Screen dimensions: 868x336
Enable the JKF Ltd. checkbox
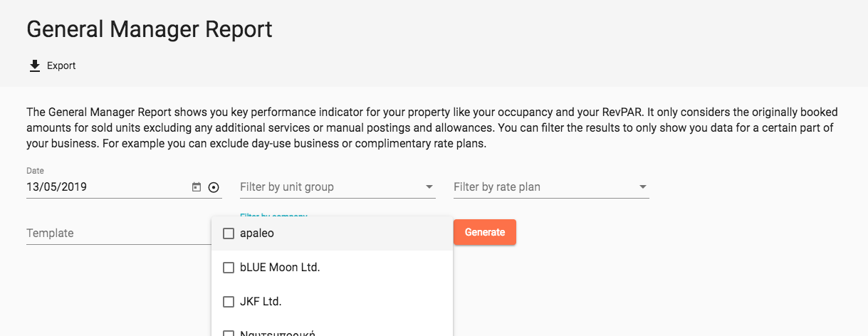click(x=229, y=302)
